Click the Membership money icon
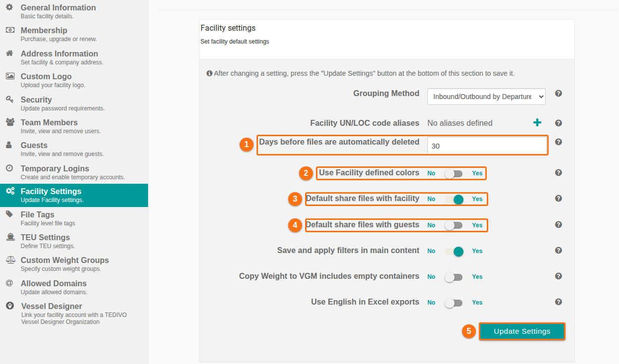 (10, 30)
